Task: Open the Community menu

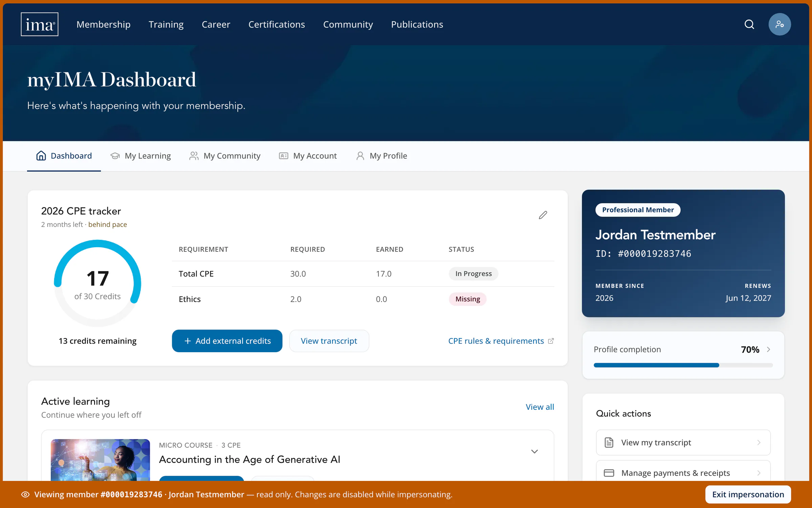Action: [x=348, y=24]
